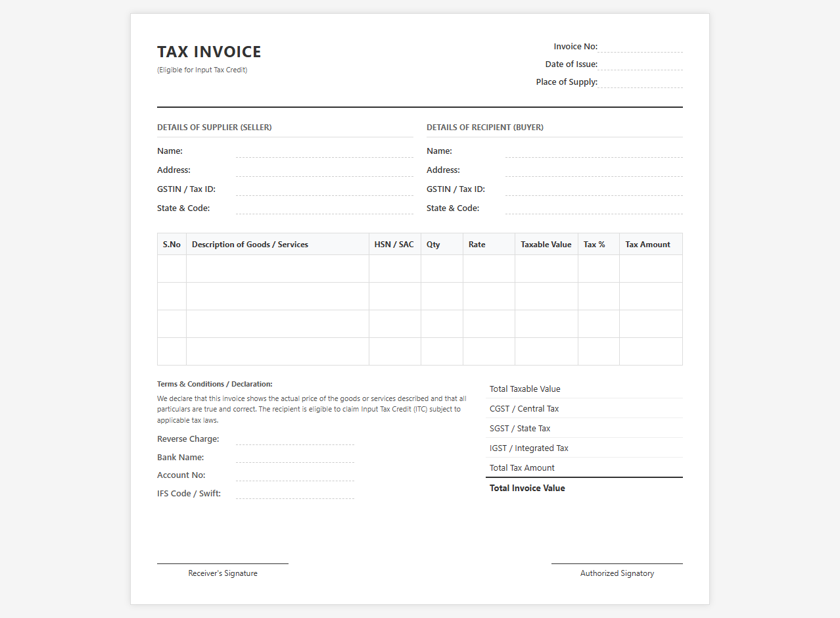
Task: Click the Place of Supply field
Action: pyautogui.click(x=640, y=82)
